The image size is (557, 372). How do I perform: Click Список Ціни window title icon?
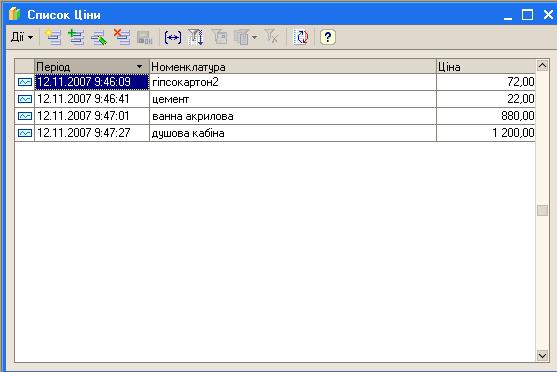15,14
